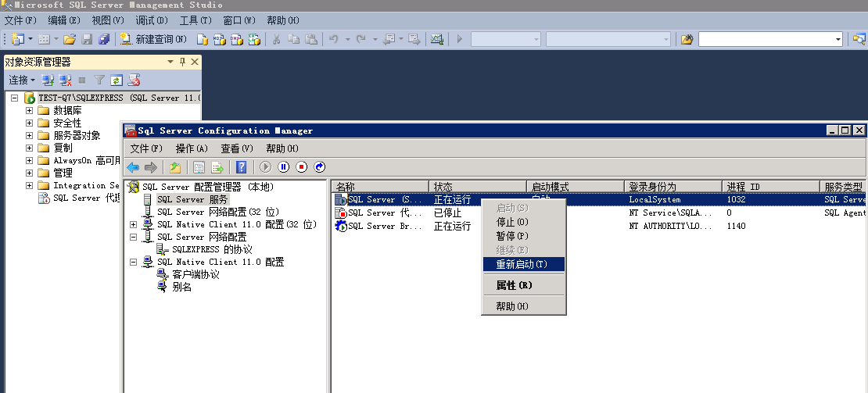
Task: Open the 连接 dropdown in Object Explorer
Action: click(22, 80)
